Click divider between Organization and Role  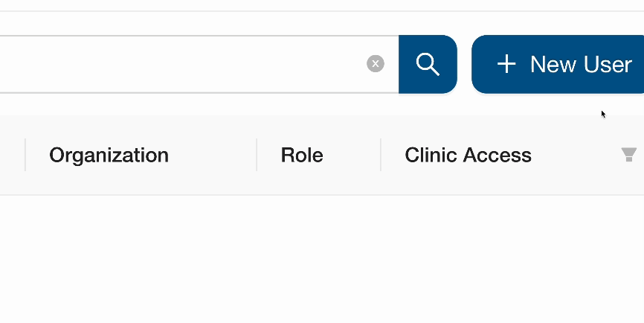257,155
